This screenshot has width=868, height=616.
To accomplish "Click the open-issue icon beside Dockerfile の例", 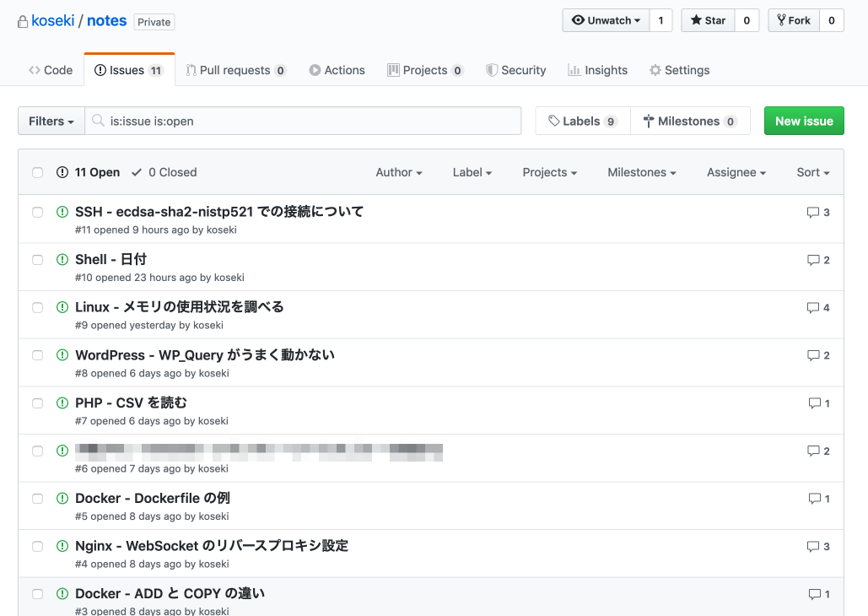I will pyautogui.click(x=62, y=498).
